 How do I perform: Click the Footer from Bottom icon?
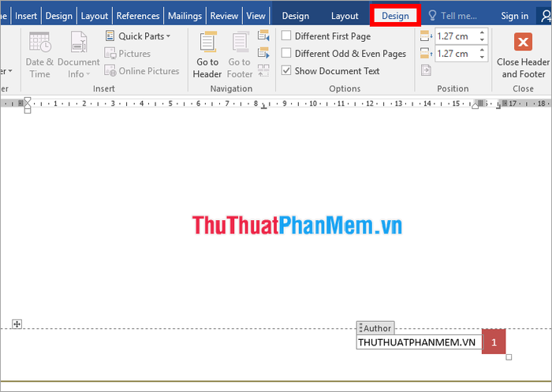click(426, 53)
